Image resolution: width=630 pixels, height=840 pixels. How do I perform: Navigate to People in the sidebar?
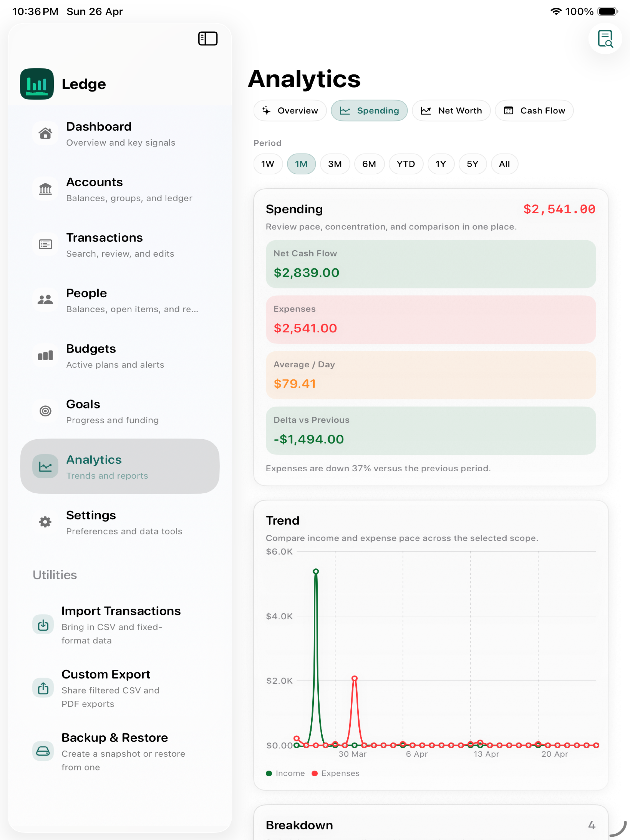120,300
